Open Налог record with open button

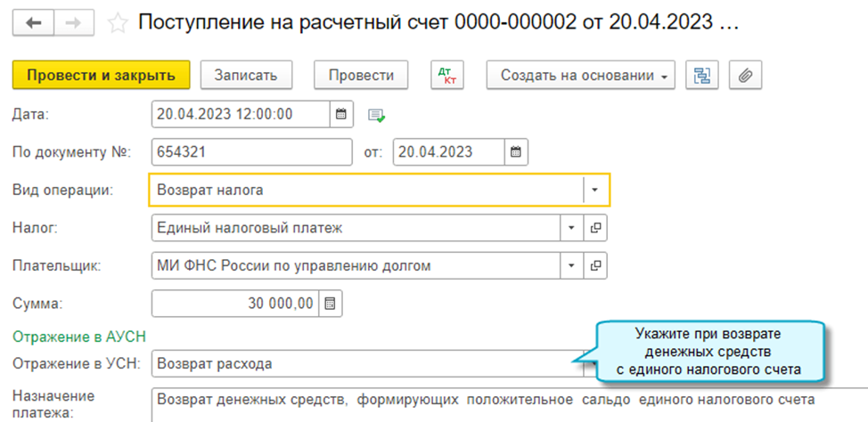(596, 228)
